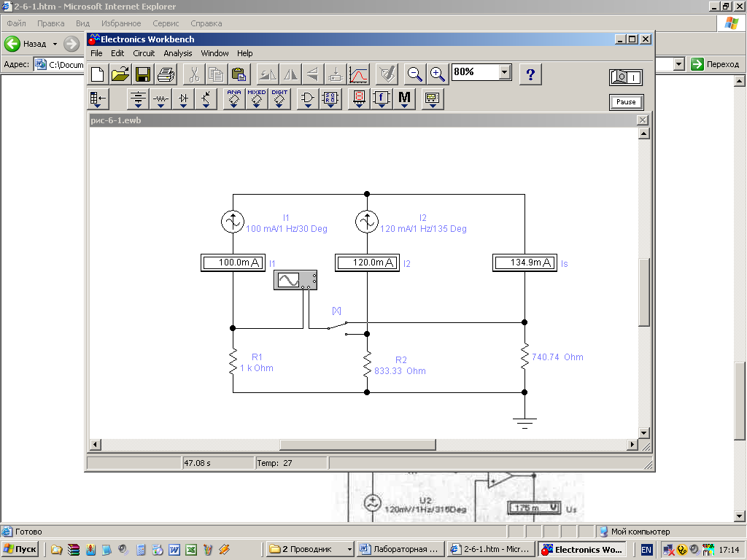The image size is (747, 560).
Task: Click the EN language indicator in tray
Action: [x=646, y=550]
